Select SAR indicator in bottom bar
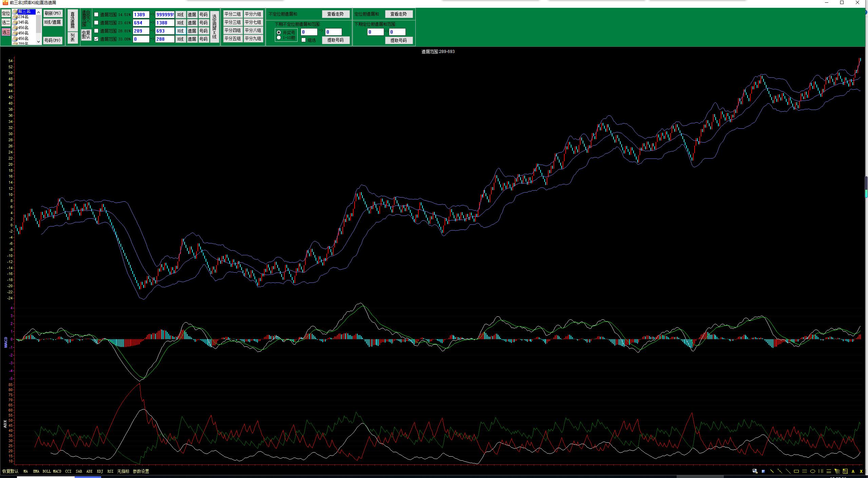Screen dimensions: 868x478 (79, 471)
